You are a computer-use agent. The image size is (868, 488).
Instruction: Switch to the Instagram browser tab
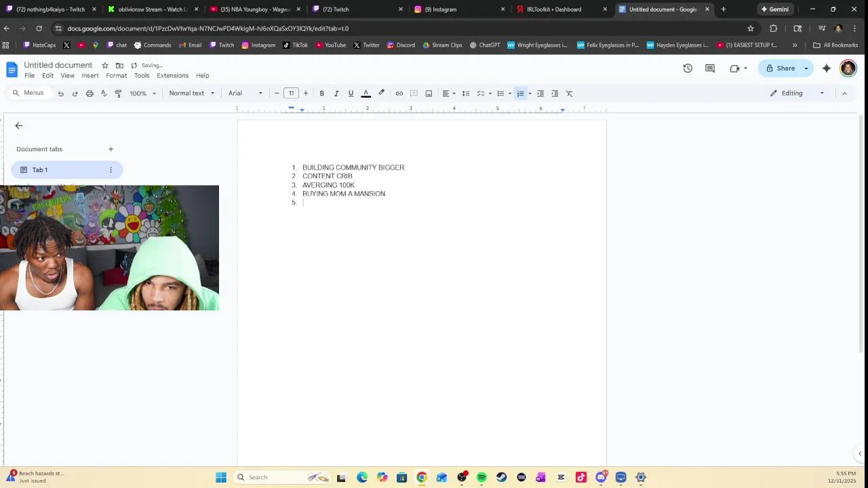coord(459,9)
